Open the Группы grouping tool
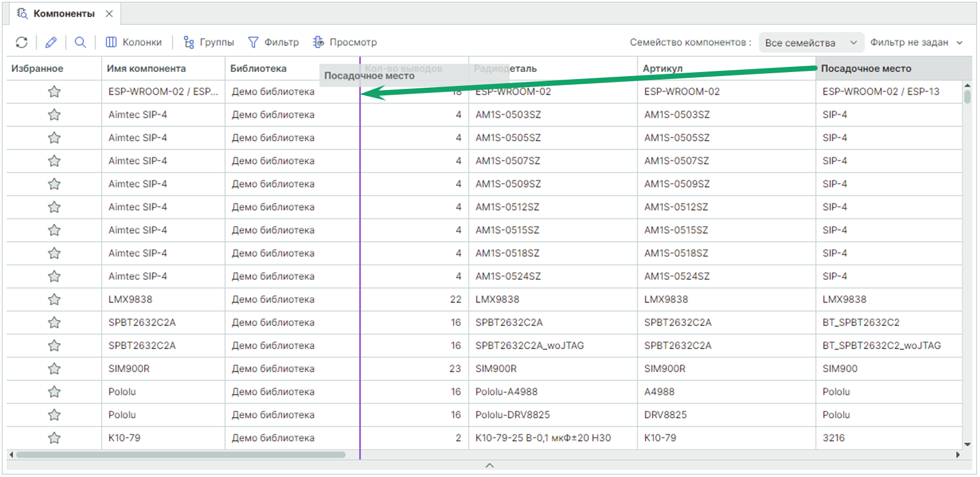This screenshot has width=980, height=477. [x=209, y=42]
